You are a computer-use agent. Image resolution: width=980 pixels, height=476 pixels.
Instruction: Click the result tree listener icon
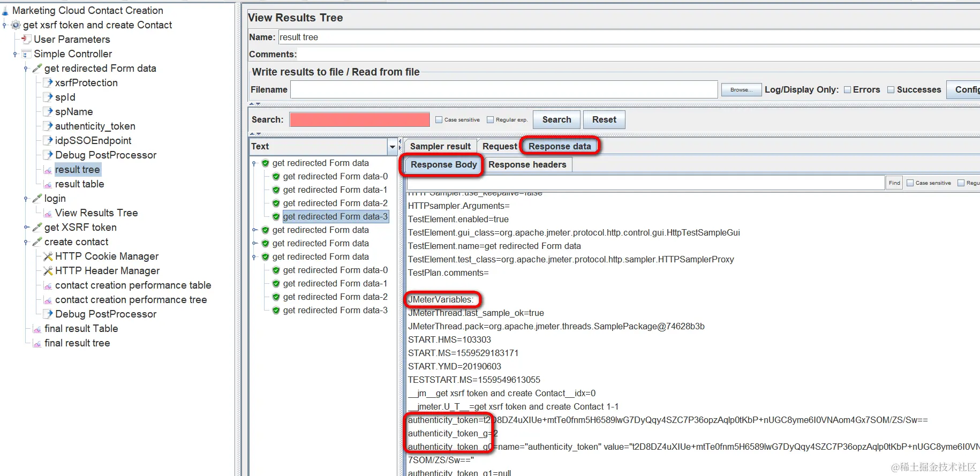click(x=48, y=170)
